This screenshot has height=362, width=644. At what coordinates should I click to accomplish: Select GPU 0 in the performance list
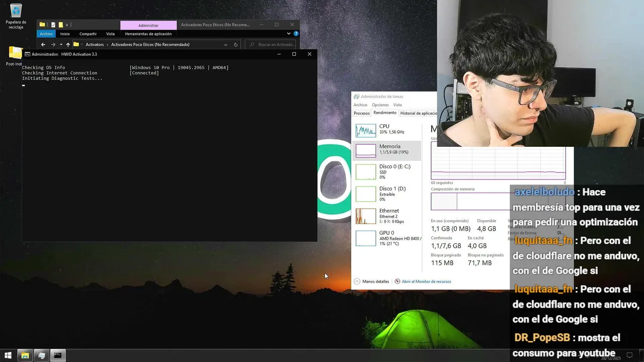click(x=387, y=238)
